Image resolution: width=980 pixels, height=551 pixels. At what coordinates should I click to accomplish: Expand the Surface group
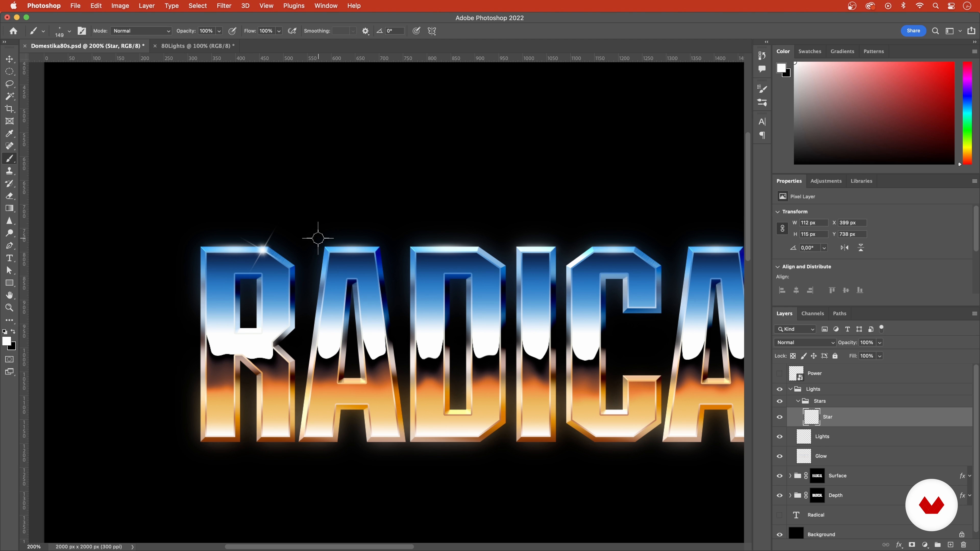(790, 476)
